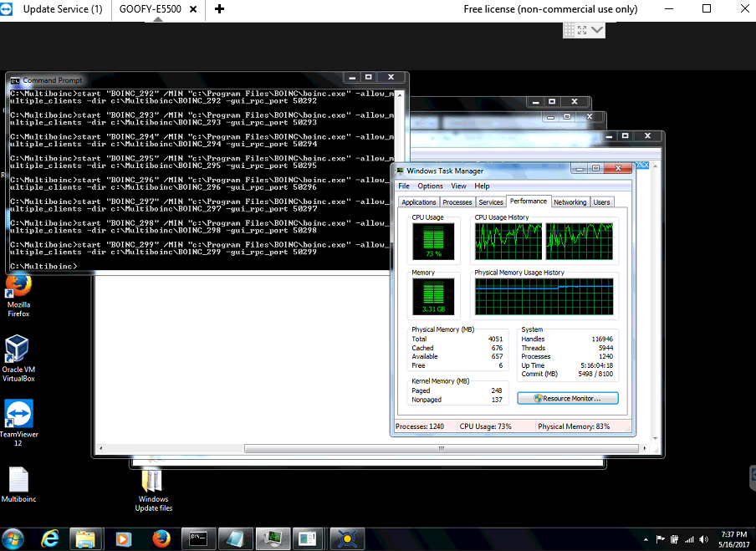Click the 'Processes: 1240' status bar text

click(420, 426)
